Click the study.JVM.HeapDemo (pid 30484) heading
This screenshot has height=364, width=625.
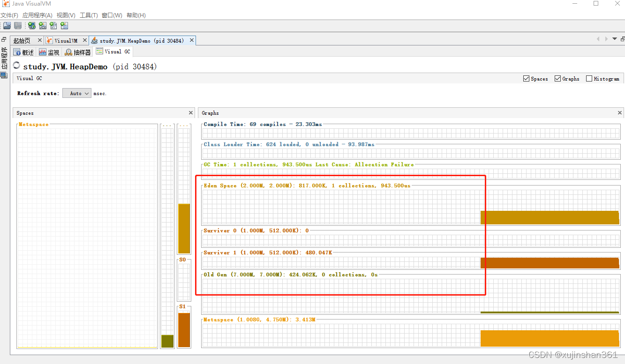pyautogui.click(x=90, y=67)
